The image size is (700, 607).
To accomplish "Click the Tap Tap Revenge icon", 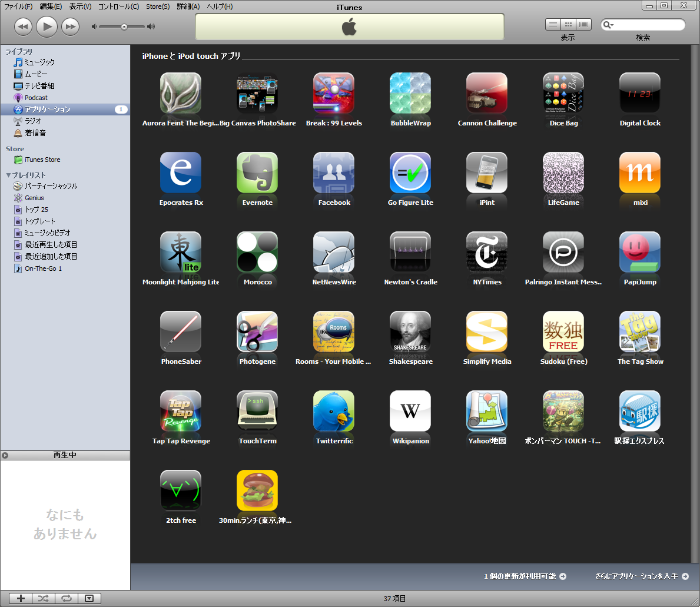I will pos(181,410).
